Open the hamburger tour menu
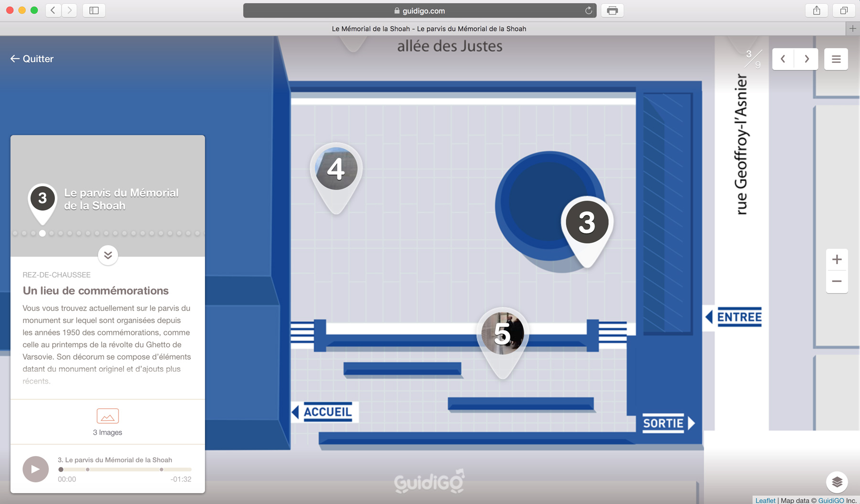The width and height of the screenshot is (860, 504). tap(836, 59)
